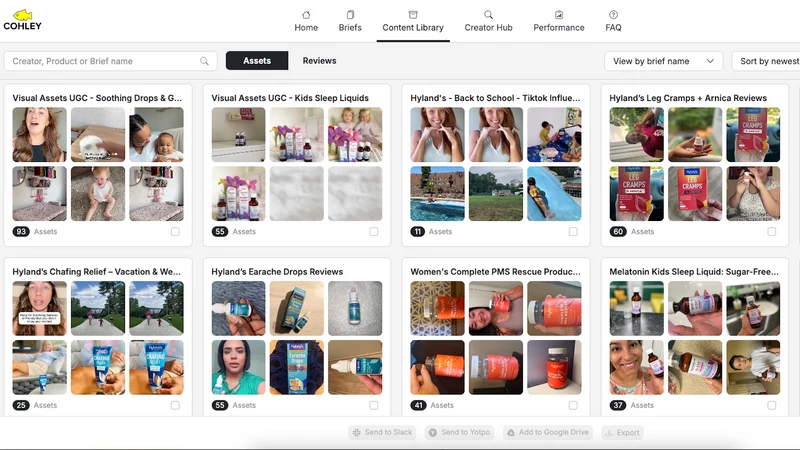Open the Home tab
Image resolution: width=800 pixels, height=450 pixels.
[x=306, y=21]
